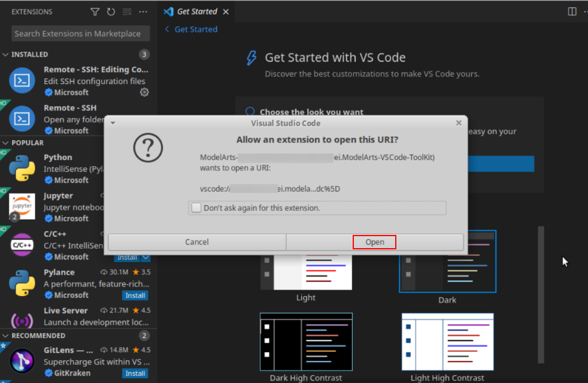Image resolution: width=588 pixels, height=383 pixels.
Task: Click the question mark dialog icon
Action: tap(148, 147)
